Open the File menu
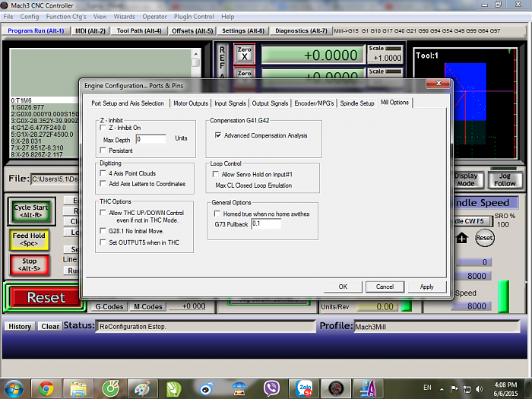This screenshot has width=532, height=399. pyautogui.click(x=8, y=16)
